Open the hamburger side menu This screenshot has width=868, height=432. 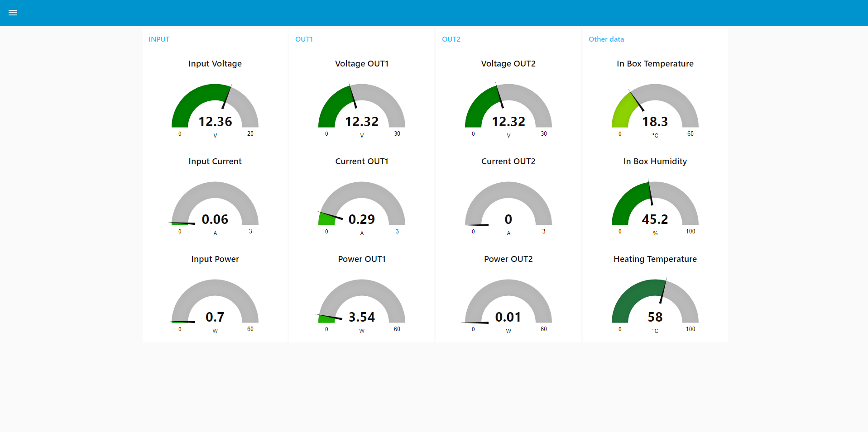[x=13, y=13]
